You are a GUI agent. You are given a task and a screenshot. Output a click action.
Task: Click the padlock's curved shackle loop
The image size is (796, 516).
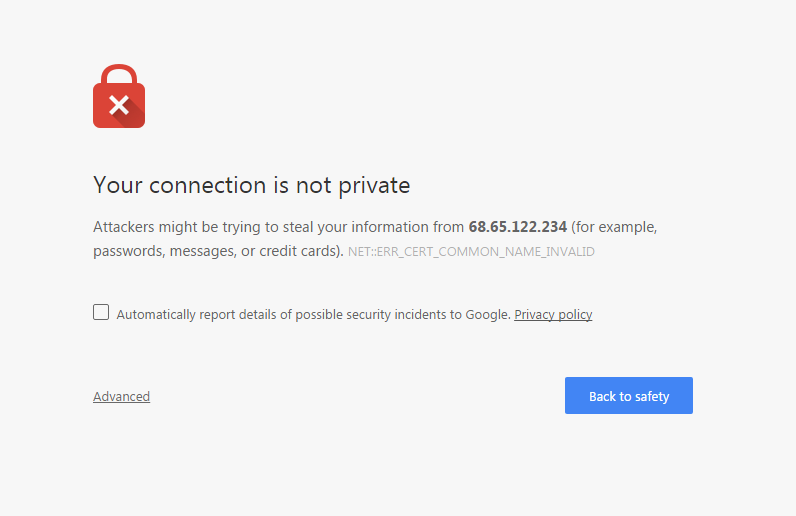pos(119,74)
